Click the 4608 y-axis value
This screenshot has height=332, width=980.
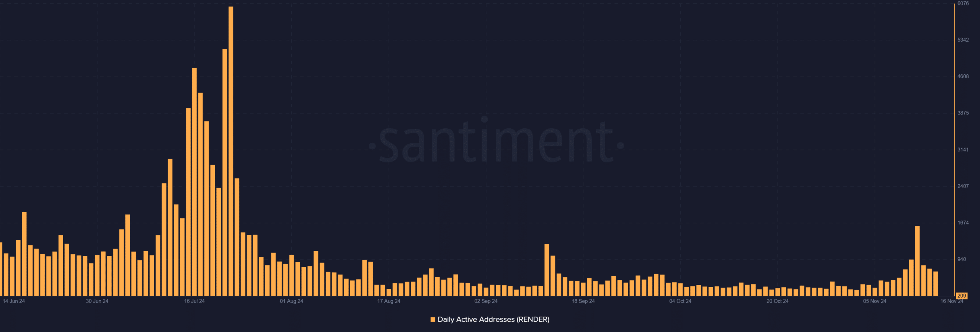coord(963,77)
